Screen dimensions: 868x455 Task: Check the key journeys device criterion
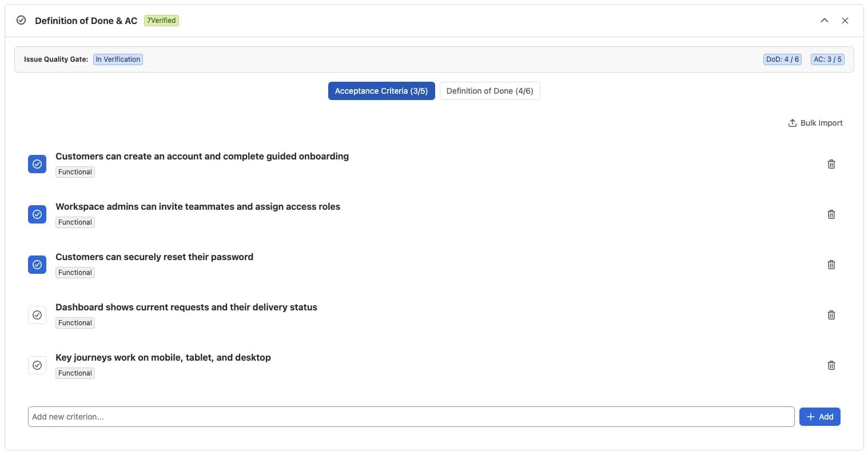click(x=37, y=365)
